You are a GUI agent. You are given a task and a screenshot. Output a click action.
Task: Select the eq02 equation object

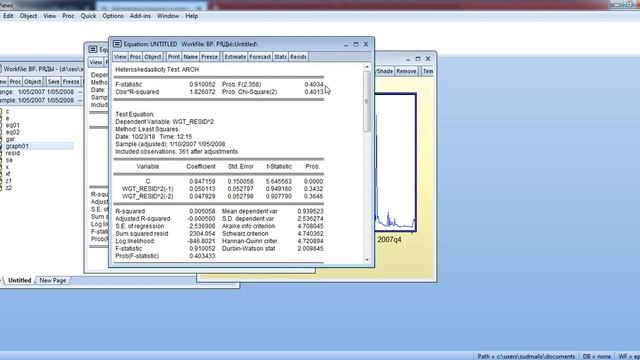pos(13,132)
